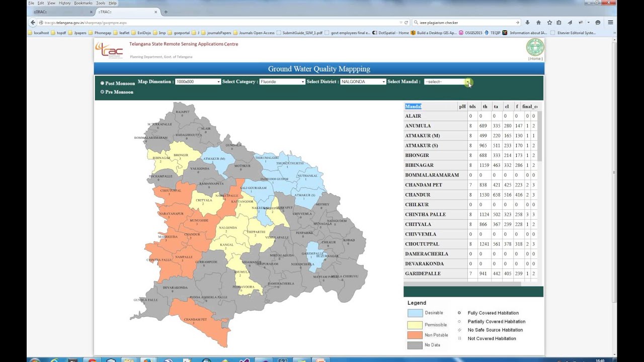Open URL history dropdown arrow in address bar
The width and height of the screenshot is (644, 362).
[x=400, y=23]
